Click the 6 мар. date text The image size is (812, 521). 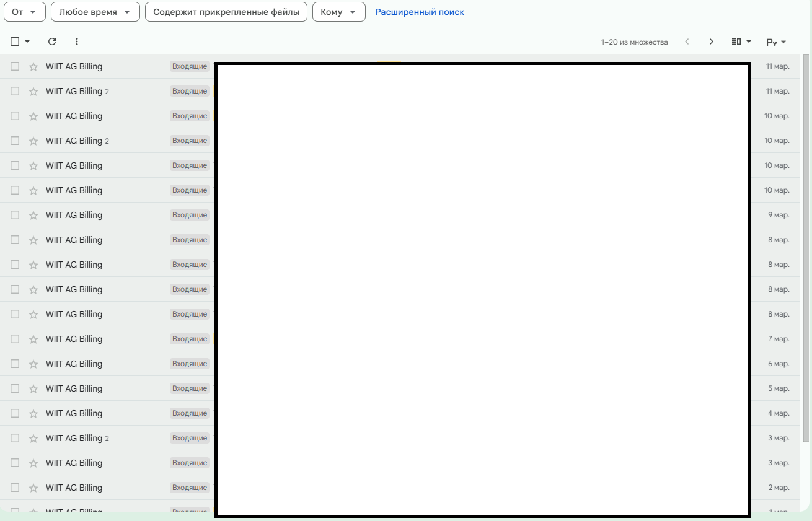pyautogui.click(x=779, y=364)
